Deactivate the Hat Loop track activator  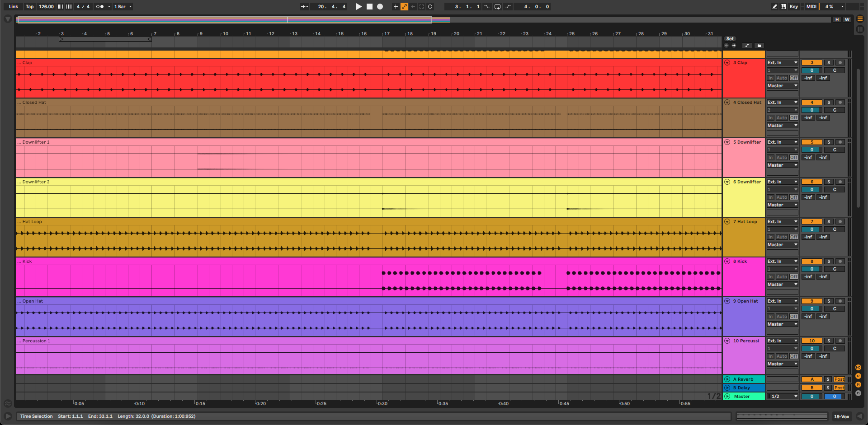pos(811,222)
